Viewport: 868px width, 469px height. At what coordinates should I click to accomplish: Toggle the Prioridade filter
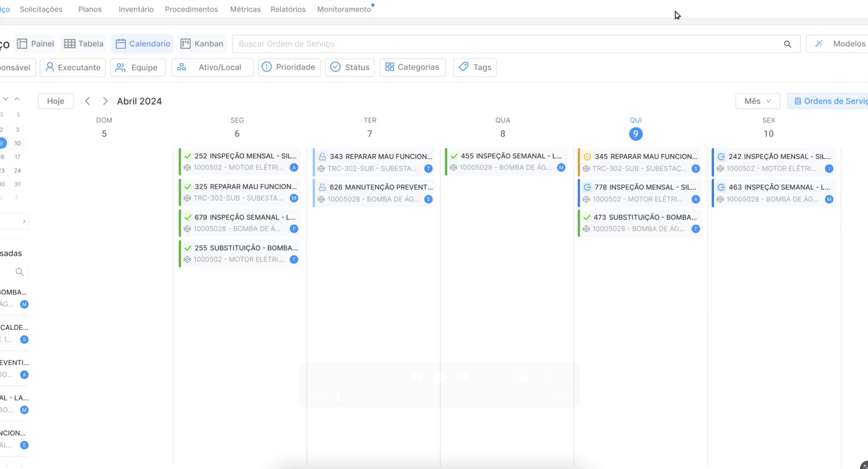tap(289, 67)
